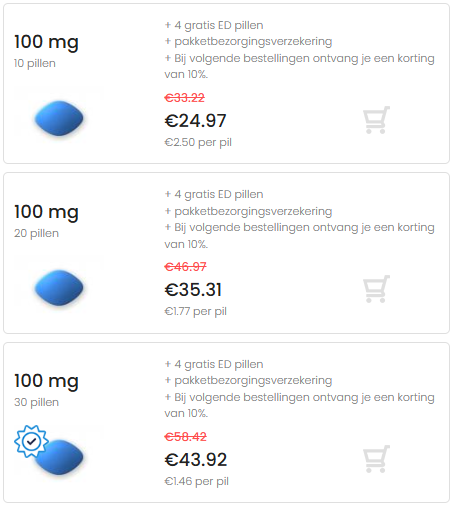Select the €1.77 per pil text
This screenshot has height=508, width=454.
click(x=196, y=311)
